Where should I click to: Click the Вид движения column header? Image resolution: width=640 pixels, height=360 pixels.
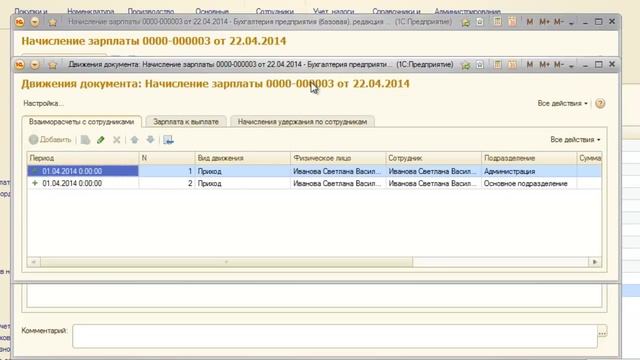[x=242, y=158]
